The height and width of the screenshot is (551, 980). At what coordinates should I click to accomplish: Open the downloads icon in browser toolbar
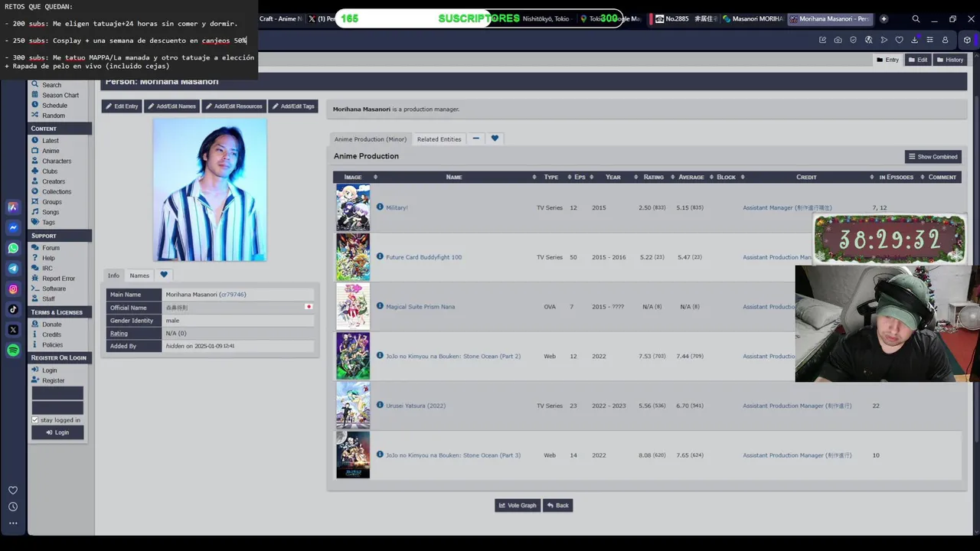(x=914, y=40)
